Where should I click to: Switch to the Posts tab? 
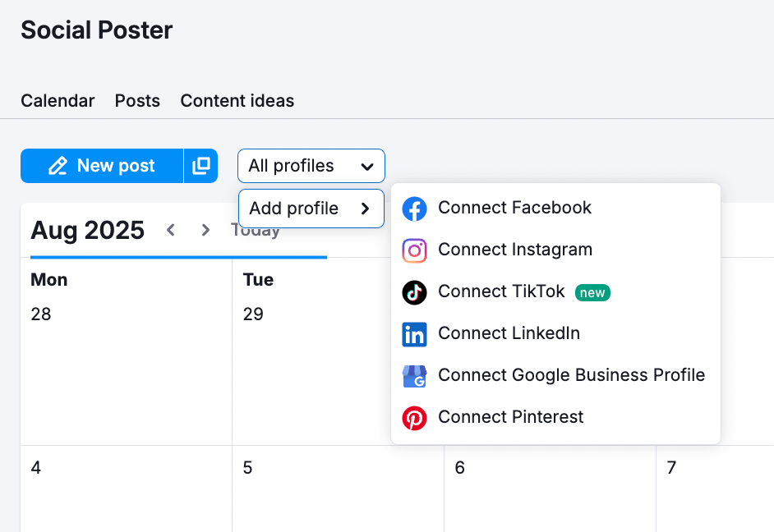pos(137,100)
